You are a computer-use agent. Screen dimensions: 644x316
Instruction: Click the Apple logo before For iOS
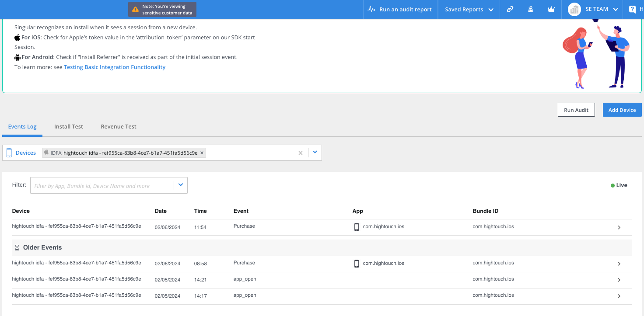pyautogui.click(x=17, y=37)
